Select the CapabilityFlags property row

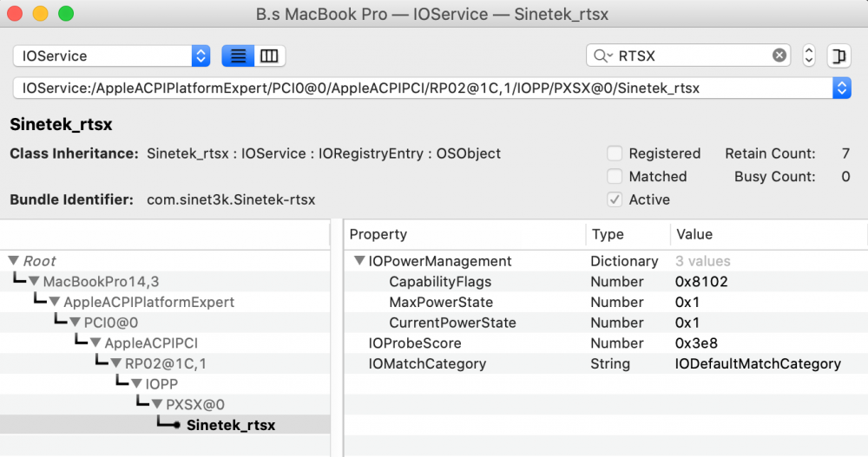coord(606,282)
